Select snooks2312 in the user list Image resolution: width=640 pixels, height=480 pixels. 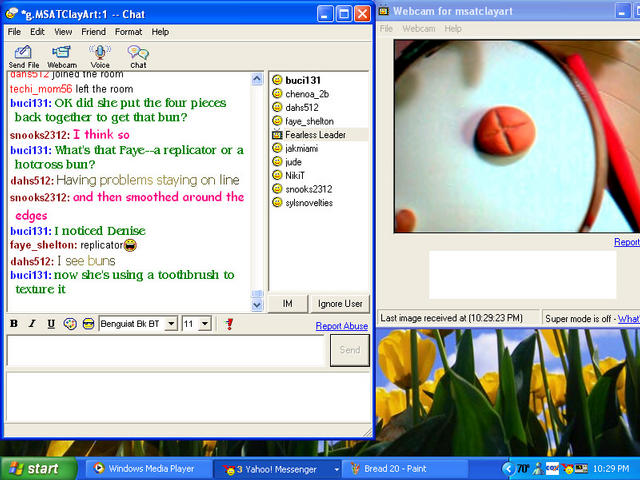tap(309, 189)
